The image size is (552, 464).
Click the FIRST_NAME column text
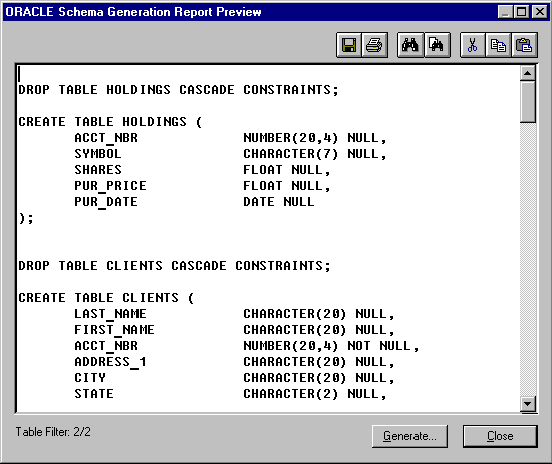[114, 330]
